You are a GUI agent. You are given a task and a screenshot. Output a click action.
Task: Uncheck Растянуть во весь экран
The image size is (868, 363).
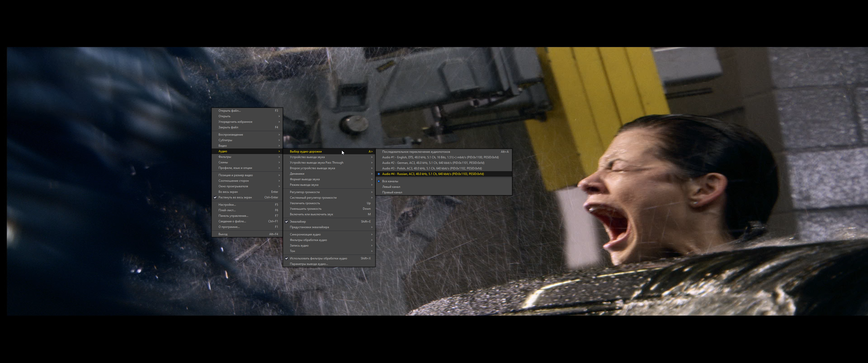(235, 197)
